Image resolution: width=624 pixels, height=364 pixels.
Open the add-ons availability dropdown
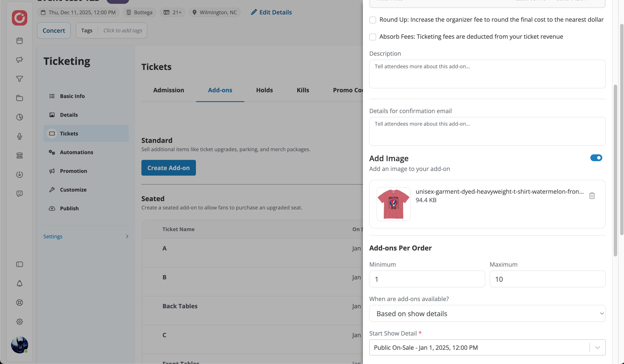[x=487, y=314]
